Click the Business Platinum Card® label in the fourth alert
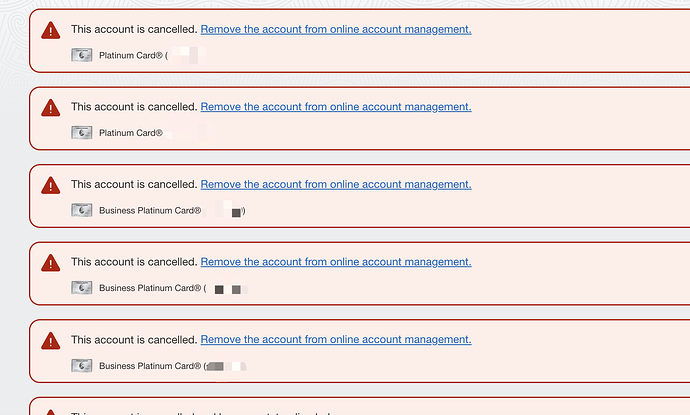This screenshot has width=690, height=415. (150, 288)
